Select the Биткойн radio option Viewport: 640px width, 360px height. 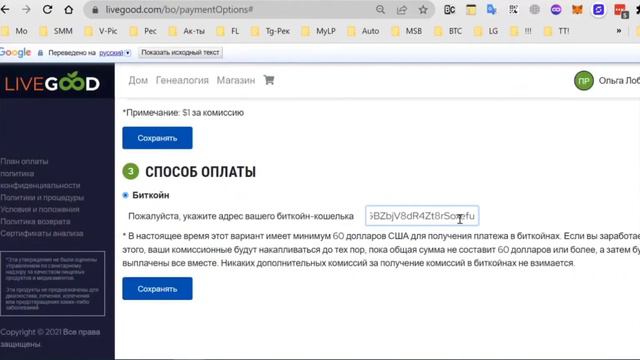[125, 196]
